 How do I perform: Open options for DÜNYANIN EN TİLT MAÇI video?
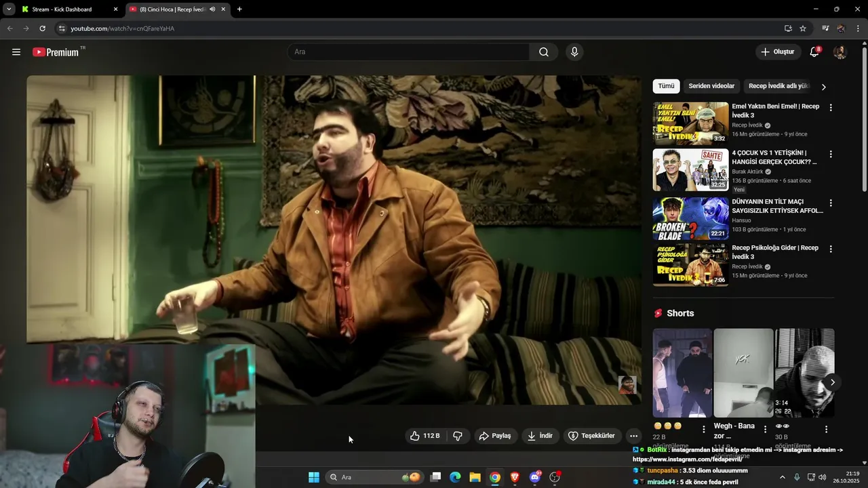click(x=831, y=203)
